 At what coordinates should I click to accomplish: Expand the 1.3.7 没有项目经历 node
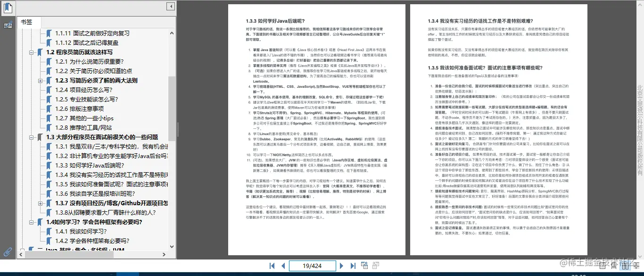tap(41, 203)
